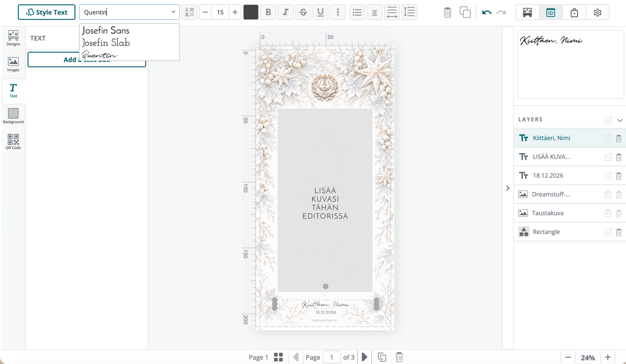
Task: Open the font family dropdown arrow
Action: click(173, 12)
